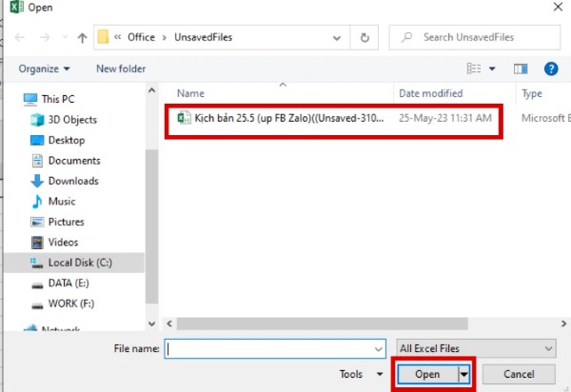Open the Help question mark icon

point(550,69)
